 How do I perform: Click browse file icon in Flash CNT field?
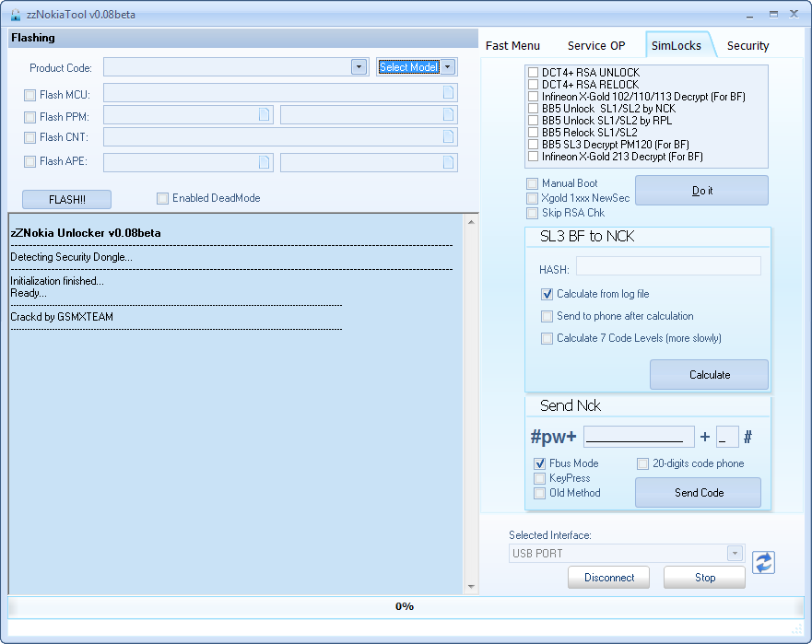(448, 136)
